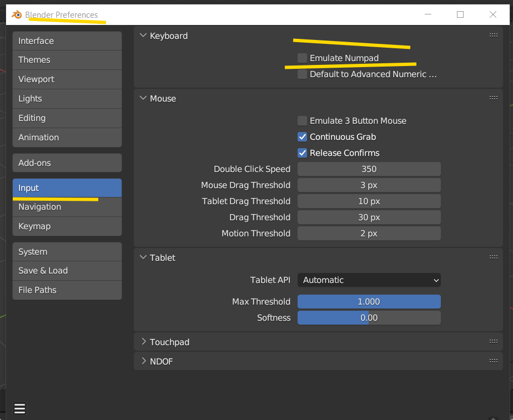The height and width of the screenshot is (420, 513).
Task: Click the Tablet panel drag grip icon
Action: 493,257
